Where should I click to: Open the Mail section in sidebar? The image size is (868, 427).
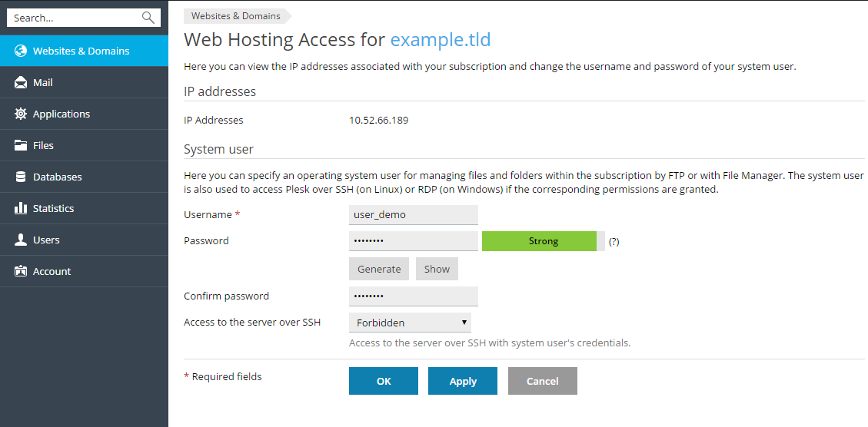pos(43,82)
